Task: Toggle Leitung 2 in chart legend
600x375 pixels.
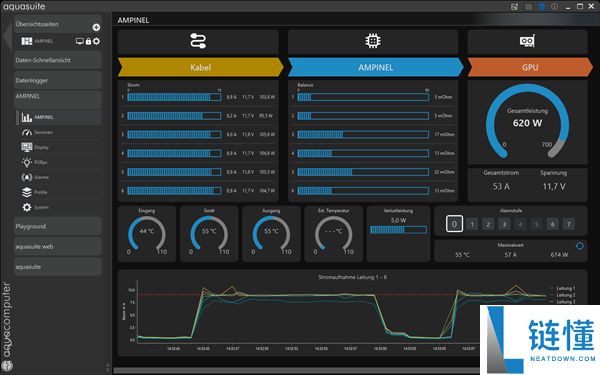Action: coord(562,295)
